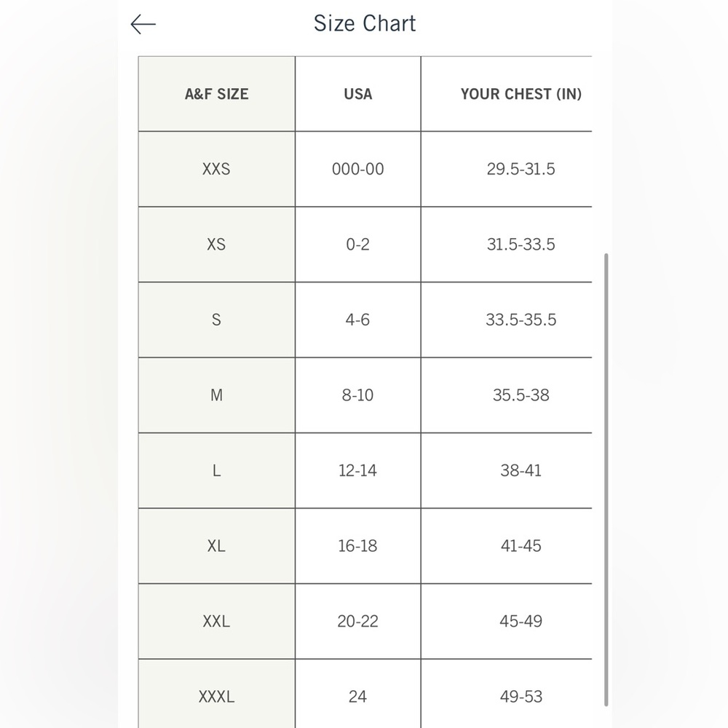
Task: Click the L size row label
Action: (216, 470)
